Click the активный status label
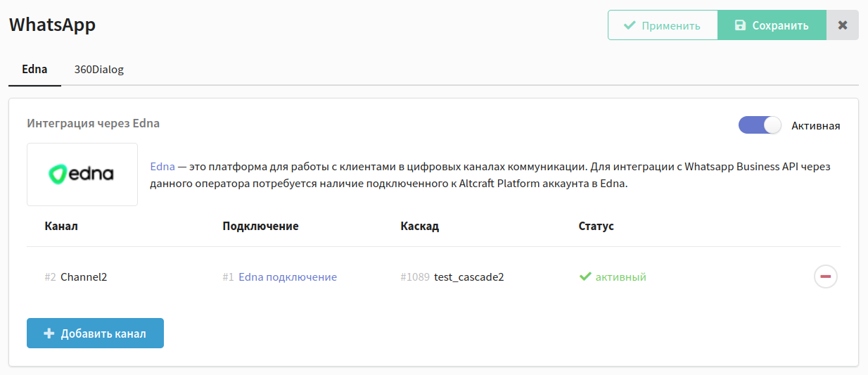The height and width of the screenshot is (375, 868). [621, 277]
